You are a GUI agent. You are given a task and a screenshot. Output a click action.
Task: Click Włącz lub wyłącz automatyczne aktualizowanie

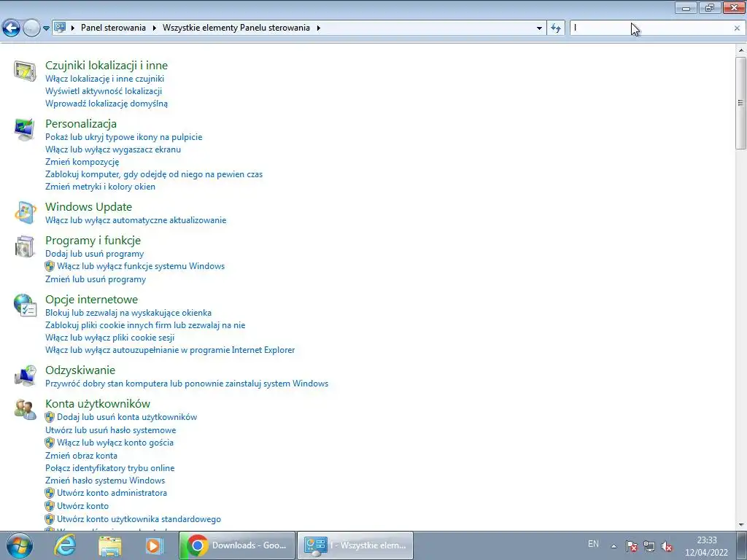click(x=136, y=220)
